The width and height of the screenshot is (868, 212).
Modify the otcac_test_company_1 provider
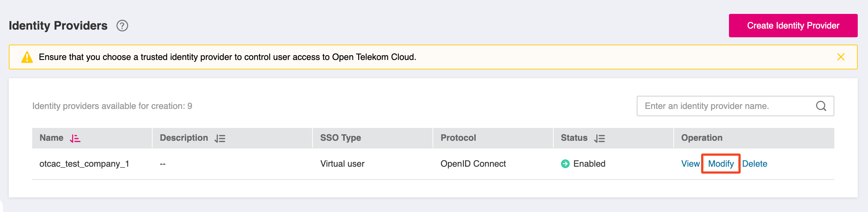click(721, 164)
